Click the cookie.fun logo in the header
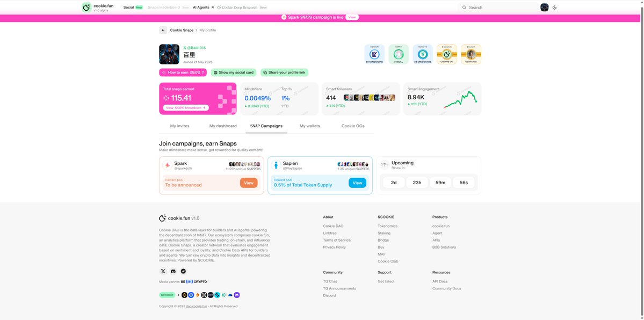Image resolution: width=644 pixels, height=320 pixels. [98, 8]
